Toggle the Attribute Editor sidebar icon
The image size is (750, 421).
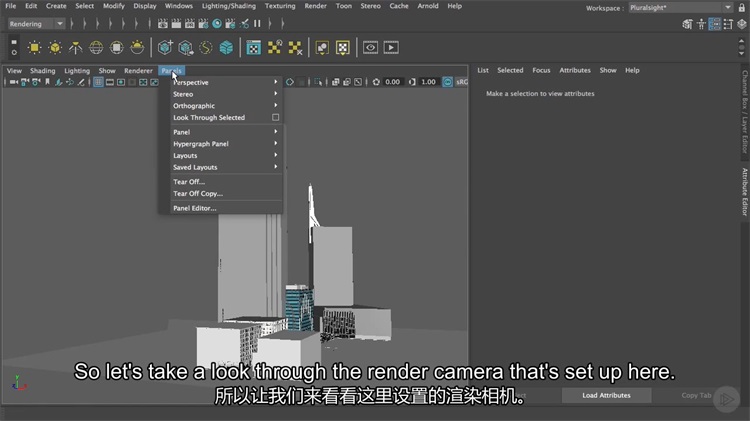point(714,24)
